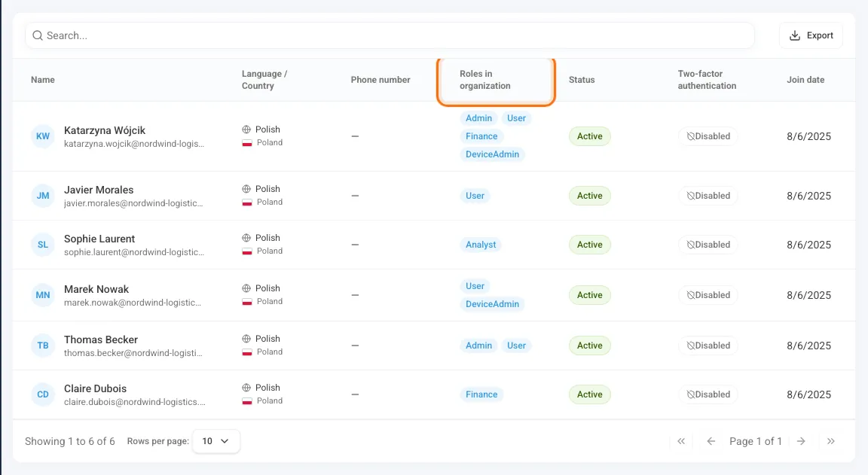Click the Two-factor authentication column header

point(707,80)
